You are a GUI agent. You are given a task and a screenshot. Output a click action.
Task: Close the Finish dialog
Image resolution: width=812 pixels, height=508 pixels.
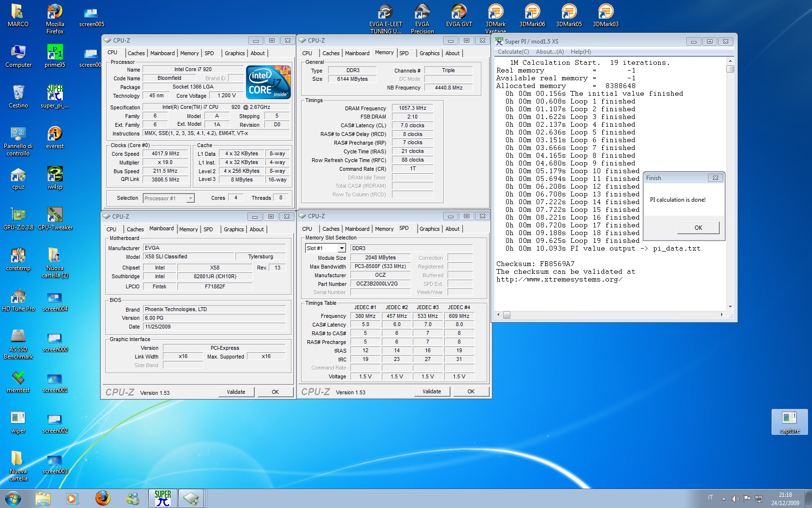(715, 178)
